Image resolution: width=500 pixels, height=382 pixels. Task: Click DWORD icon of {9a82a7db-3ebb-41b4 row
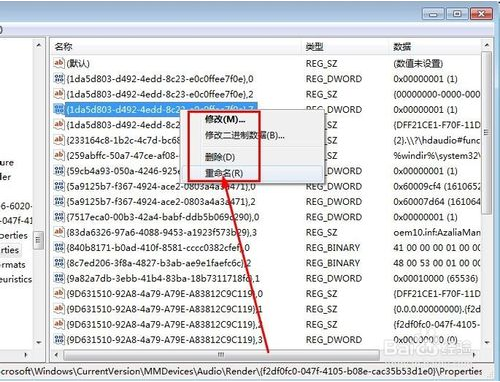click(59, 278)
